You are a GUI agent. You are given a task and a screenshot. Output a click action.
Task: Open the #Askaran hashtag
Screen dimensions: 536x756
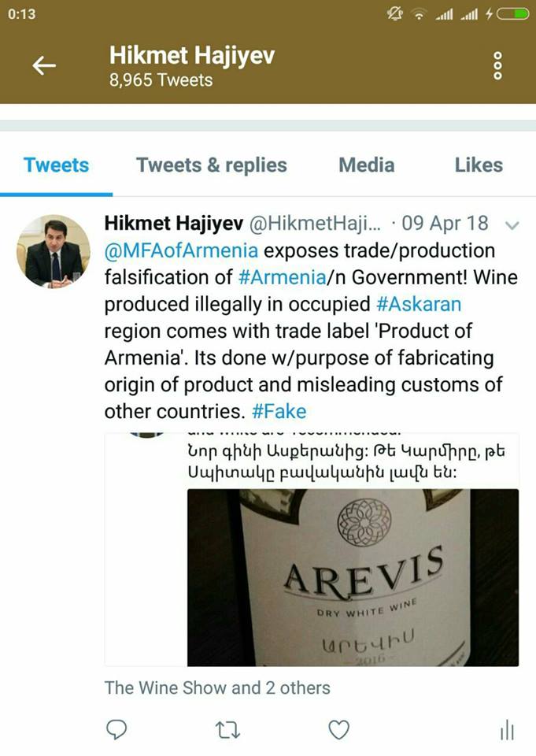pos(419,304)
